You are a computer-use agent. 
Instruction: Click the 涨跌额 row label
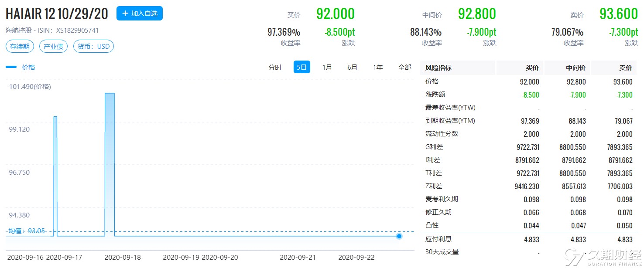pos(435,95)
